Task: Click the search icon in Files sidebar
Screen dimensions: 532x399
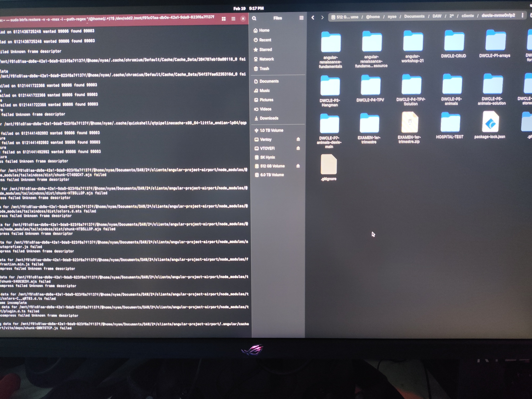Action: point(254,18)
